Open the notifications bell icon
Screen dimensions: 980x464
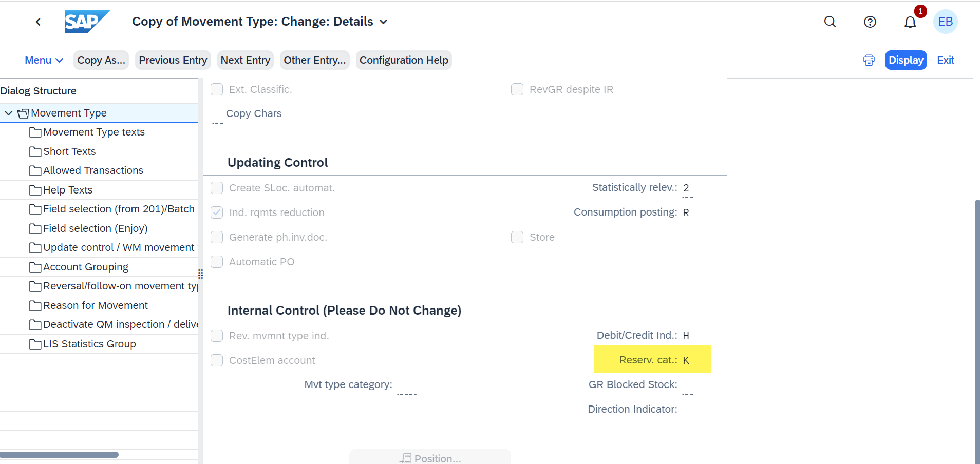(910, 22)
